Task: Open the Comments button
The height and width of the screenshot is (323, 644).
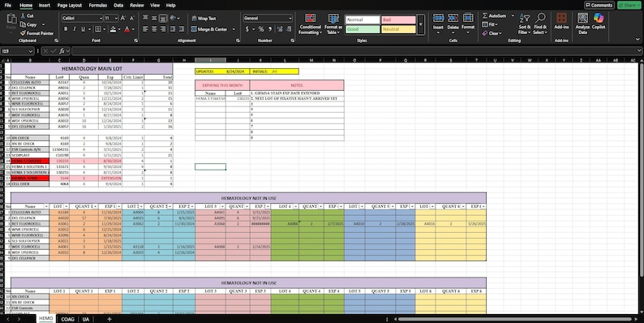Action: [x=599, y=5]
